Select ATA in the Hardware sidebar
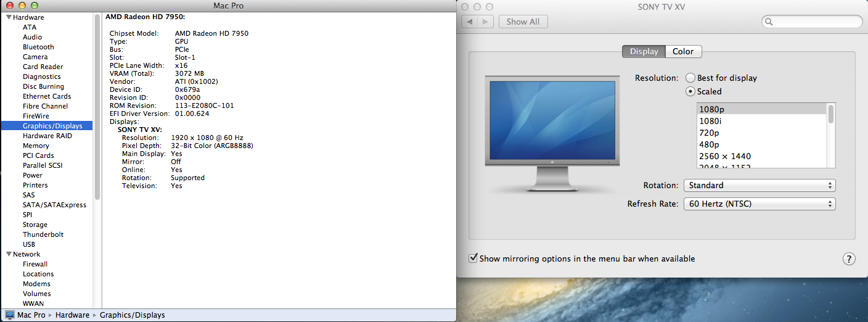Image resolution: width=868 pixels, height=322 pixels. click(x=30, y=27)
